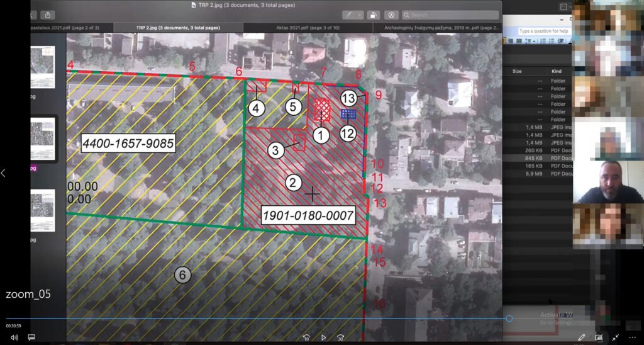The width and height of the screenshot is (644, 345).
Task: Open the three-dots more options menu
Action: pos(633,337)
